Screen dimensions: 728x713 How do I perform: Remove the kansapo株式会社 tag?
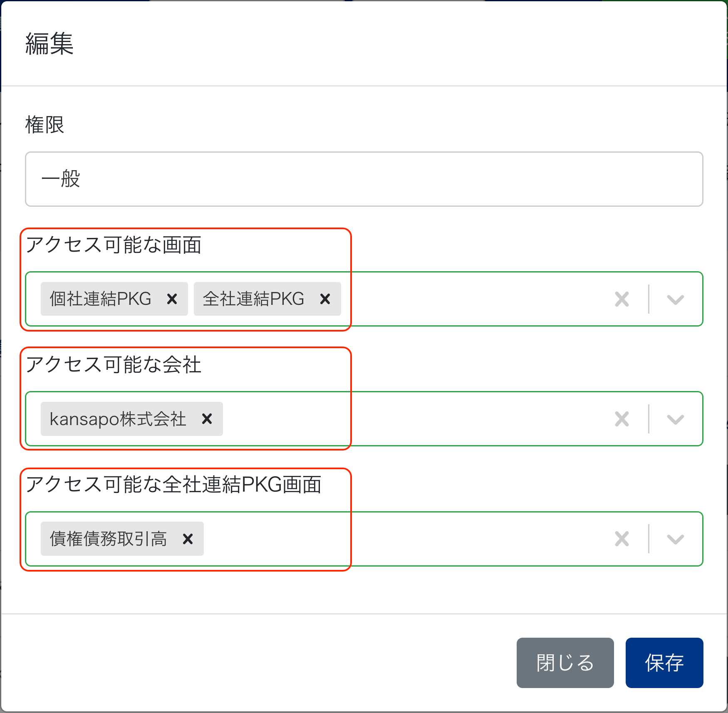(207, 419)
